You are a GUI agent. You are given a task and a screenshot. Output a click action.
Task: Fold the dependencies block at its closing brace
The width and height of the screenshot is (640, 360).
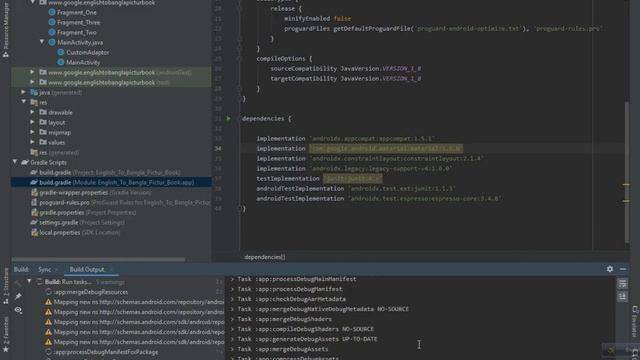pyautogui.click(x=240, y=209)
